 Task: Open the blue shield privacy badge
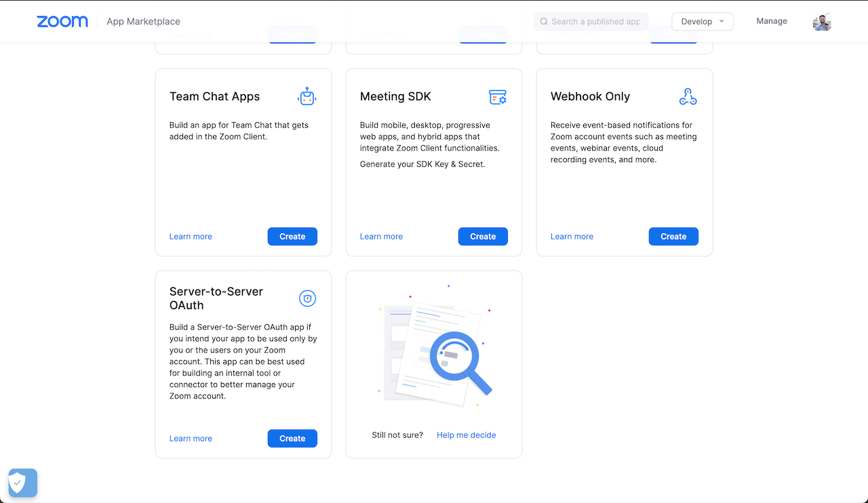[23, 483]
